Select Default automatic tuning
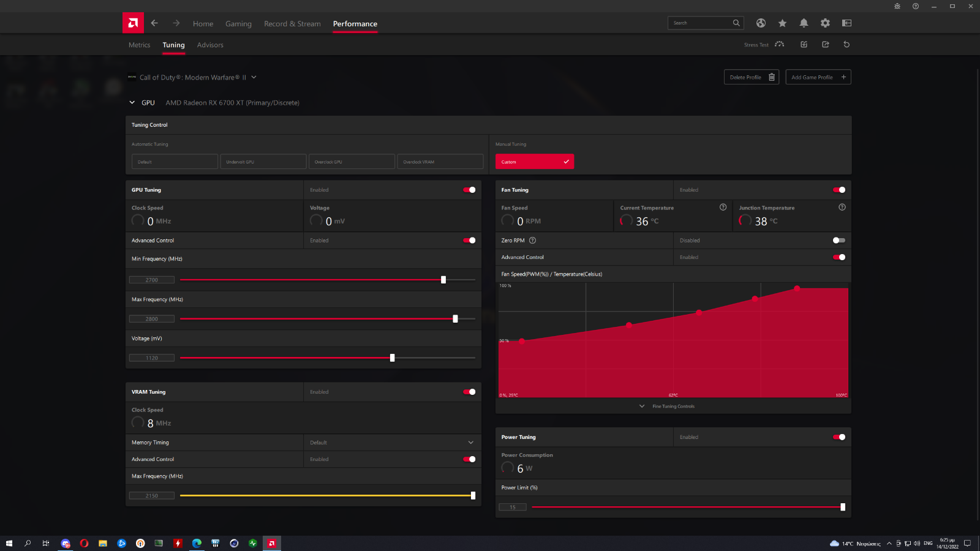Screen dimensions: 980x551 coord(175,162)
